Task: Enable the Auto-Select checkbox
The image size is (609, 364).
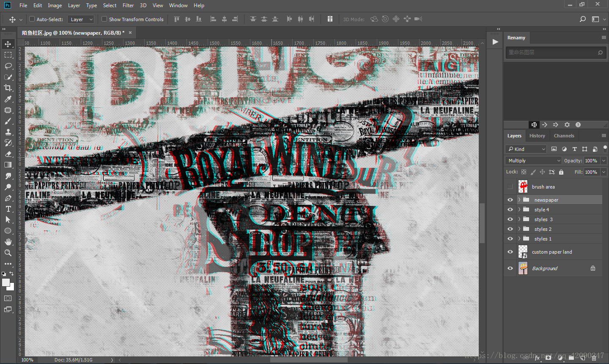Action: coord(32,19)
